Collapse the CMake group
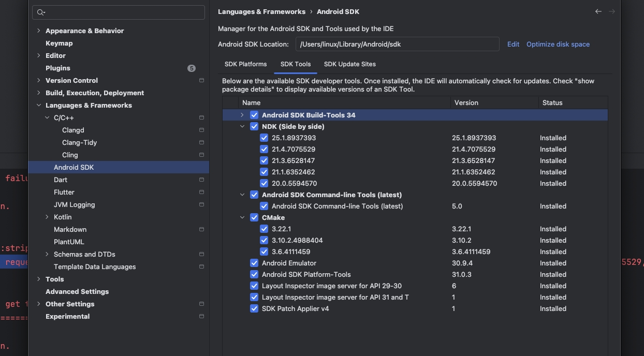 click(x=242, y=217)
